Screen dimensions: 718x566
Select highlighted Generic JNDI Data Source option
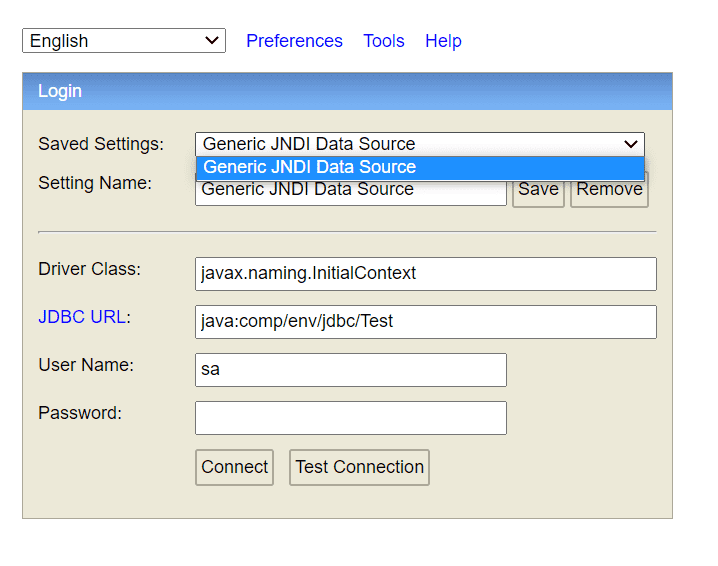tap(420, 167)
